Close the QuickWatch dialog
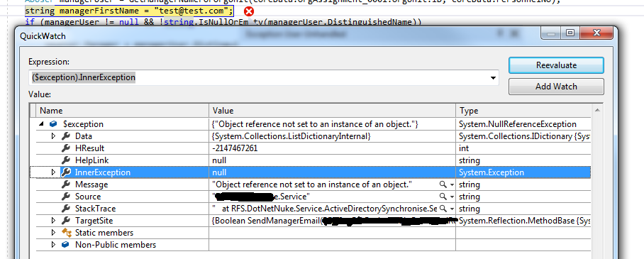Viewport: 644px width, 259px height. pos(596,33)
